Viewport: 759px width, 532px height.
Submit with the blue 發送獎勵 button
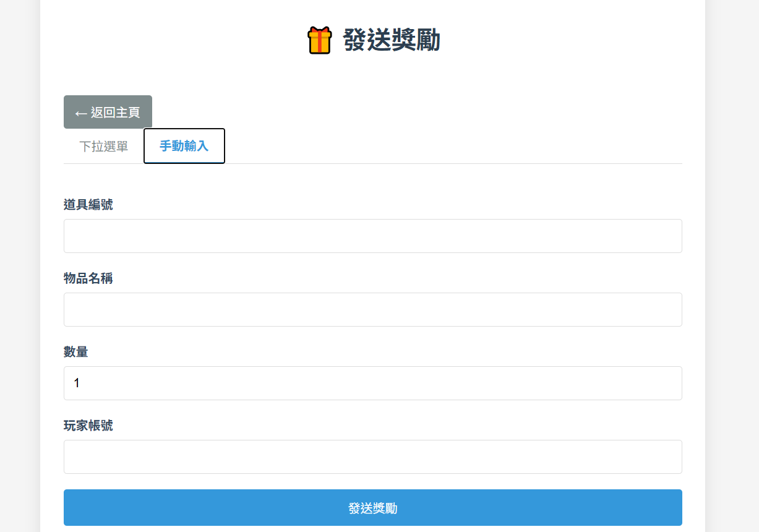click(x=372, y=508)
